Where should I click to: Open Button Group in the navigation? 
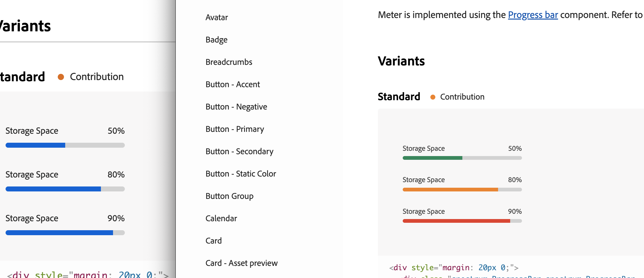click(229, 196)
